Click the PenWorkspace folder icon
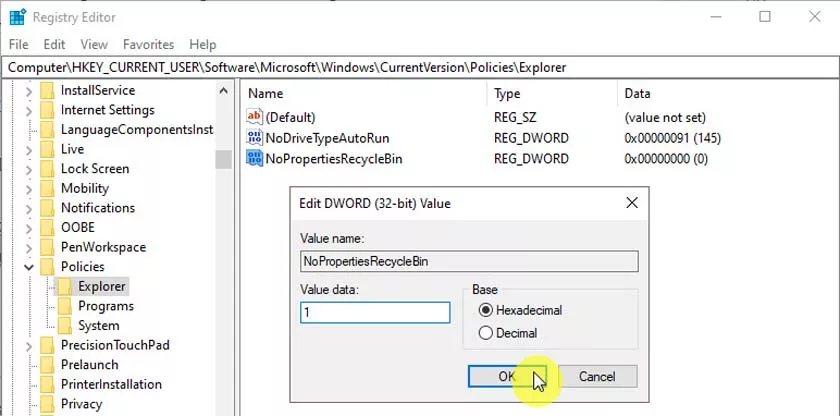Screen dimensions: 840x416 pyautogui.click(x=48, y=247)
